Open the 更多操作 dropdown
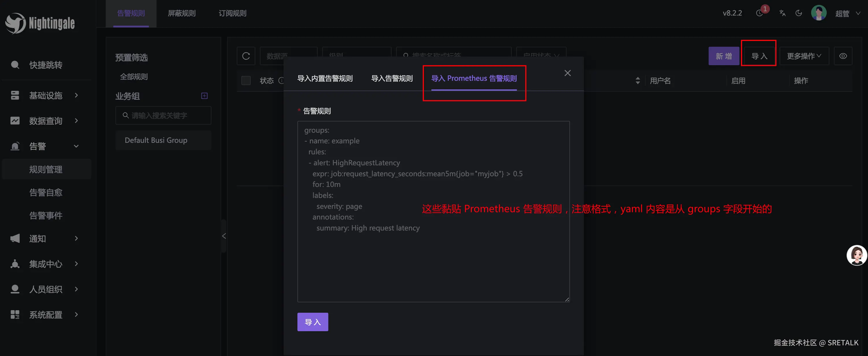 coord(804,56)
